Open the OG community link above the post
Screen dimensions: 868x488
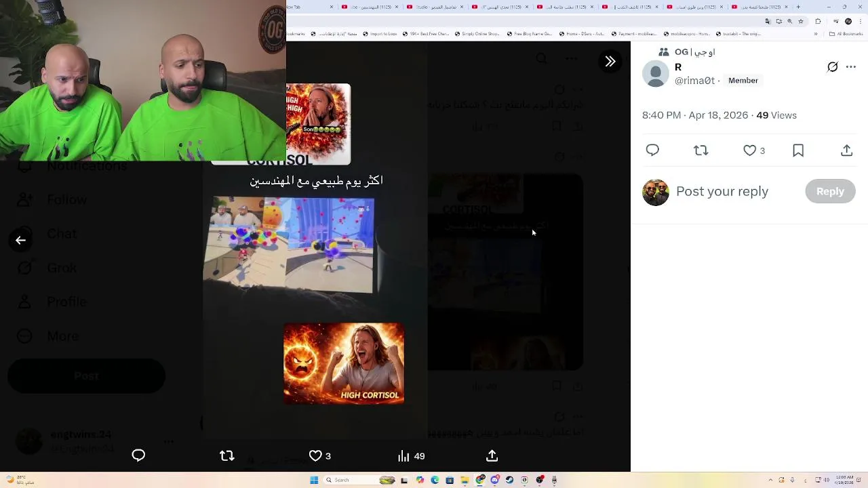694,52
